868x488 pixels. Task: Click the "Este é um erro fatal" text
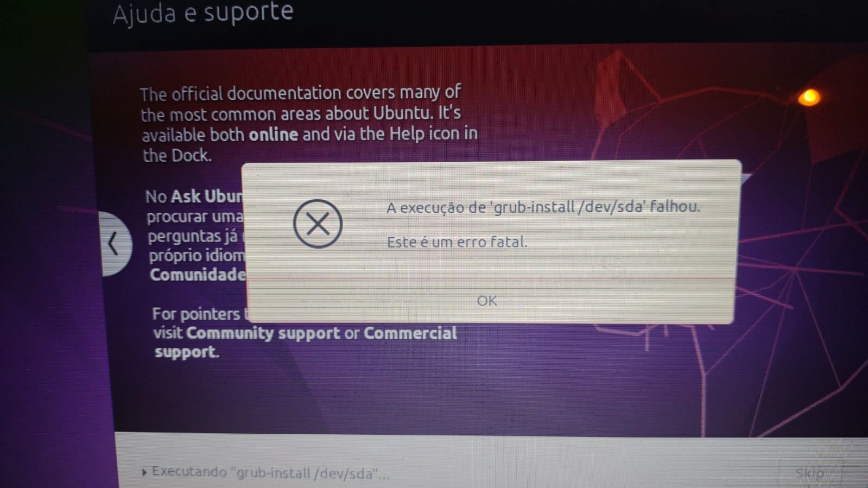tap(457, 242)
